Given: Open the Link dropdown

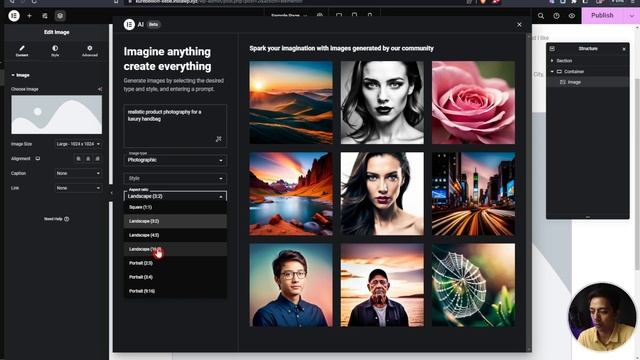Looking at the screenshot, I should pyautogui.click(x=78, y=188).
